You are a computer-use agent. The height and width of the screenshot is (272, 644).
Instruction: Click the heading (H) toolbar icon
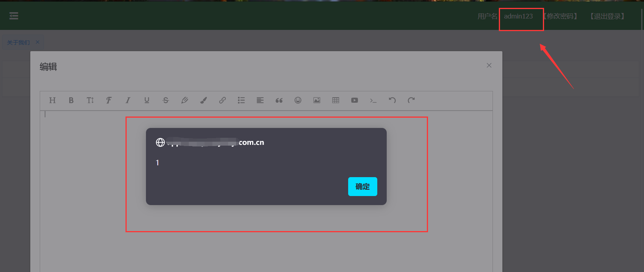click(52, 100)
